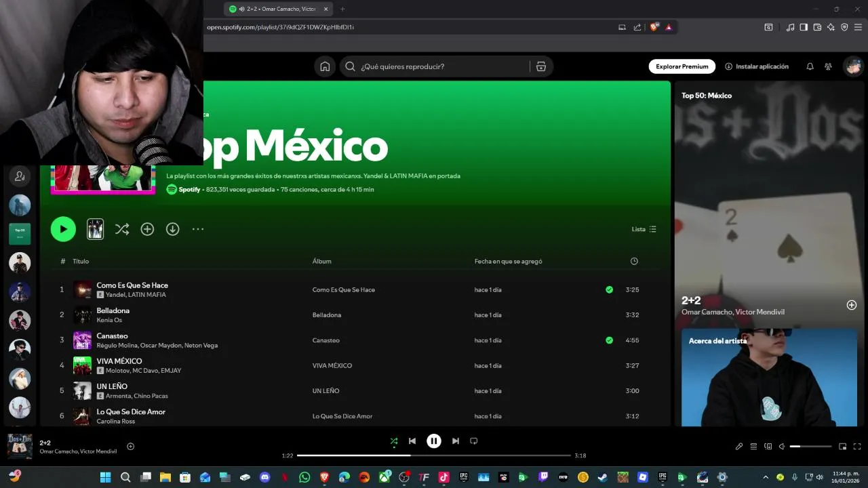Open Brave Rewards triangle icon
Viewport: 868px width, 488px height.
pyautogui.click(x=669, y=27)
